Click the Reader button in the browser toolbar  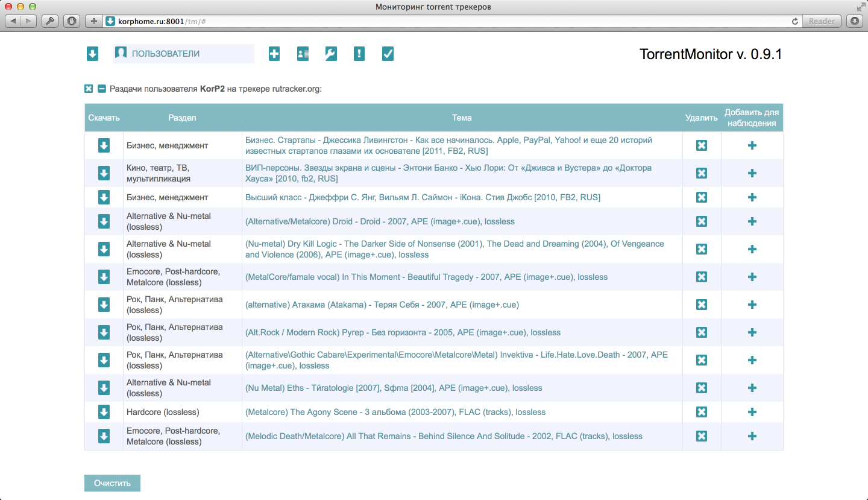[821, 21]
